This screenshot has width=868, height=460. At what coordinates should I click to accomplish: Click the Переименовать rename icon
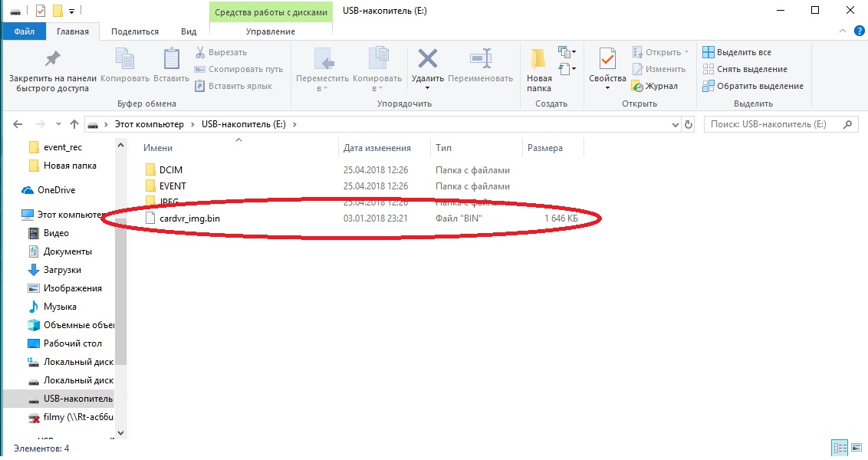point(480,60)
